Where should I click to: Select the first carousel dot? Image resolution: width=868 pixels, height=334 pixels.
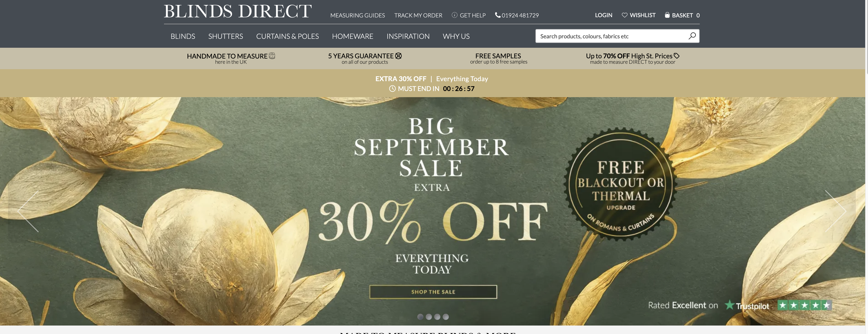420,317
